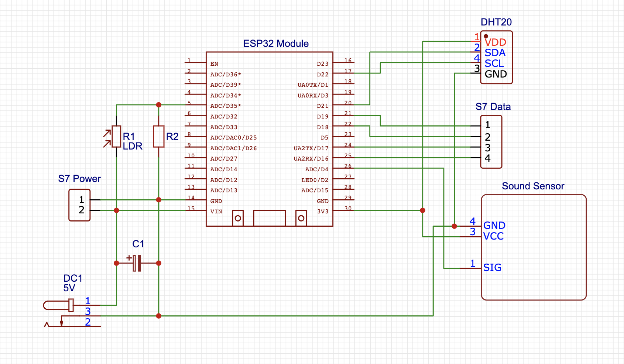Select the R2 resistor symbol
The image size is (624, 364).
pos(158,136)
